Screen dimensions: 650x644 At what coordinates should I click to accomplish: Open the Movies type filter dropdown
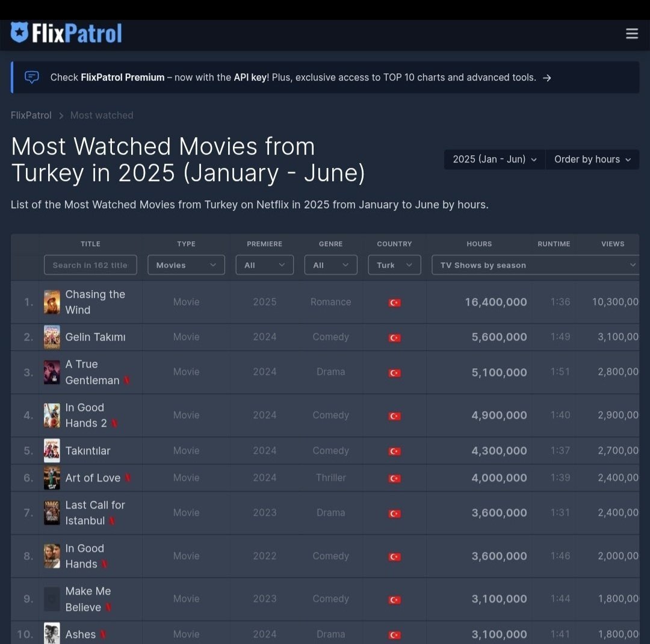point(186,265)
